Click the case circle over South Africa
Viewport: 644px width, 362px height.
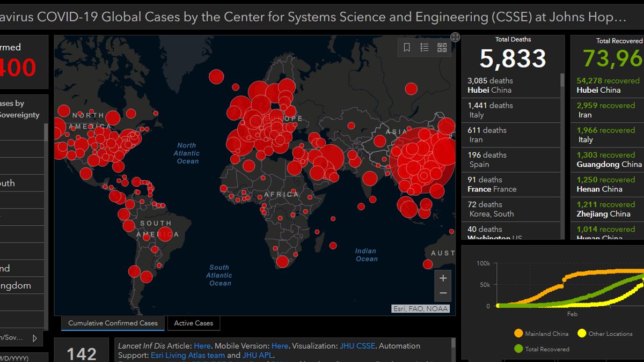[282, 262]
